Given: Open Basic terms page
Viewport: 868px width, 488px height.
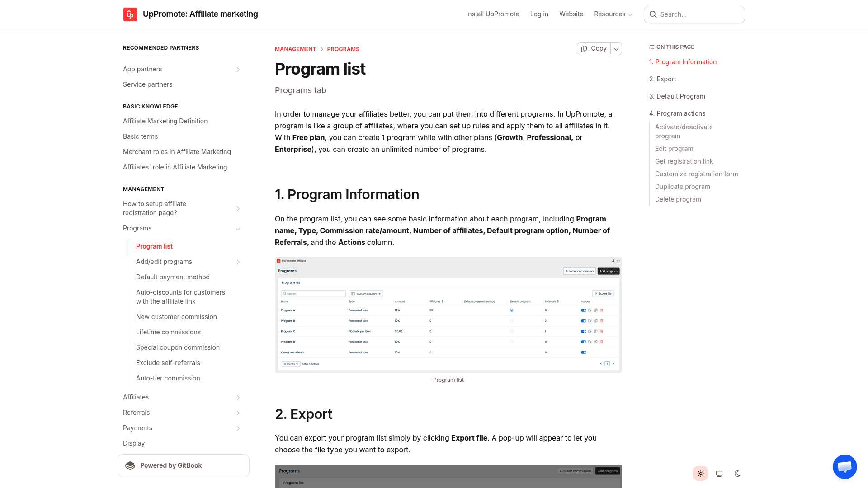Looking at the screenshot, I should 140,136.
